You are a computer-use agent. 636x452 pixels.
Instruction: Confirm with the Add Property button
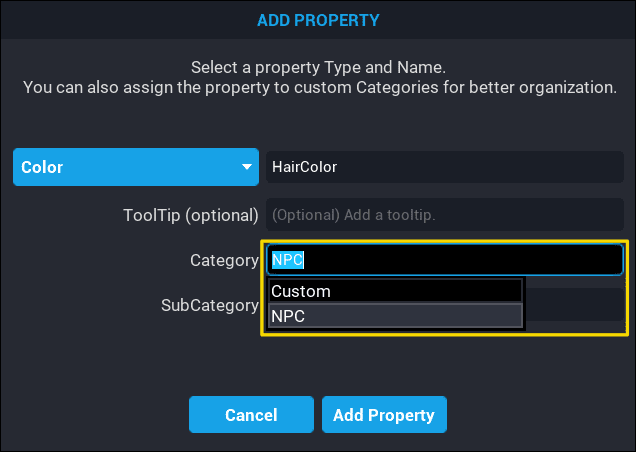tap(384, 415)
